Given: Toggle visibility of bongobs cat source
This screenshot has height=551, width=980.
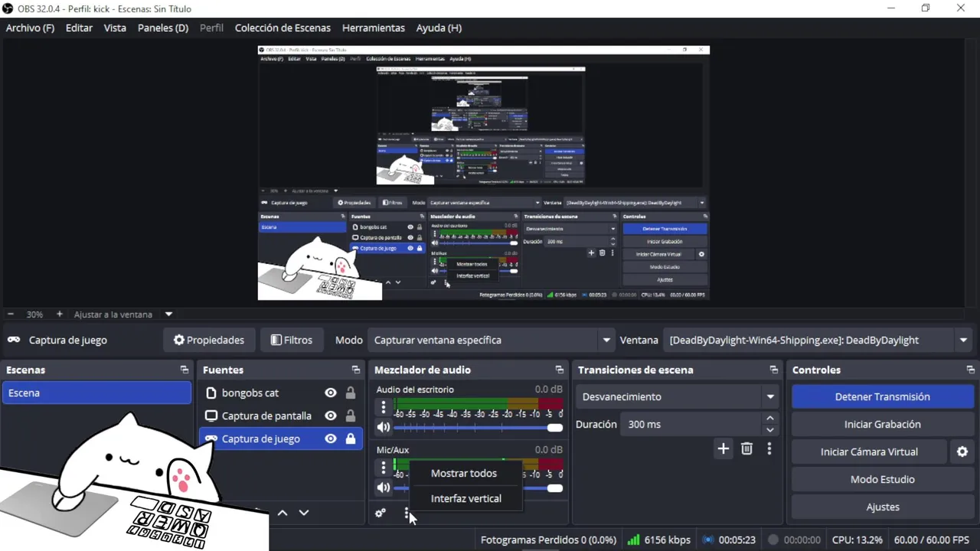Looking at the screenshot, I should [x=331, y=393].
